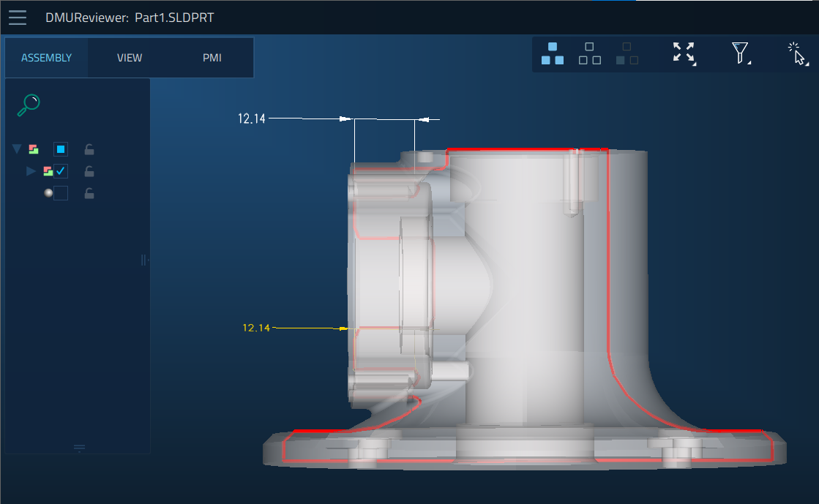
Task: Switch to the ASSEMBLY tab
Action: 47,58
